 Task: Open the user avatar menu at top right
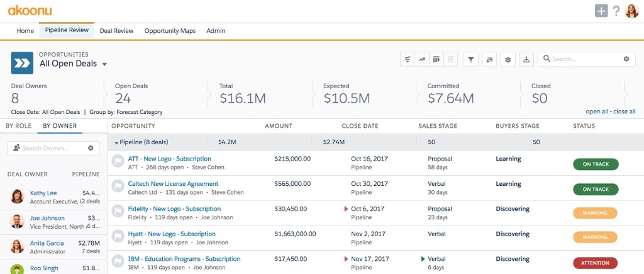point(631,11)
